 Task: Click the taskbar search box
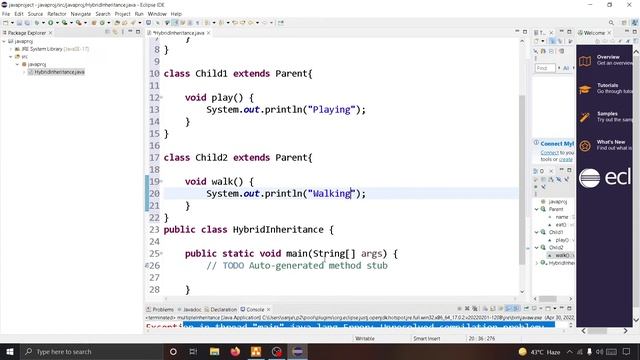point(92,351)
